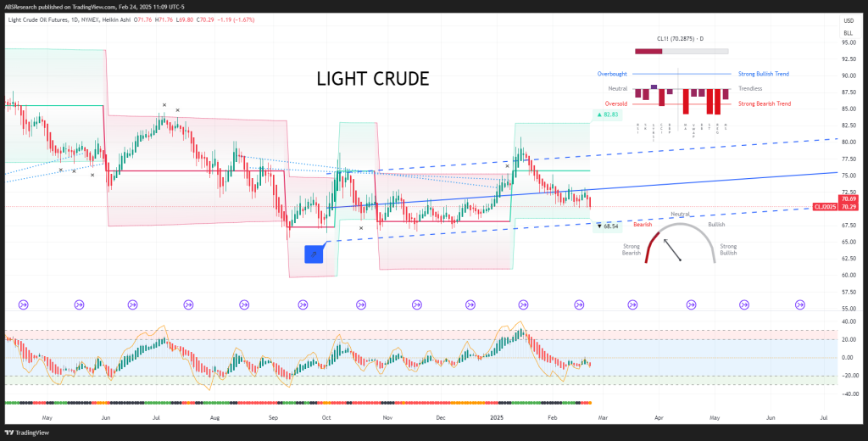The height and width of the screenshot is (441, 868).
Task: Click the Strong Bearish Trend label
Action: click(765, 103)
